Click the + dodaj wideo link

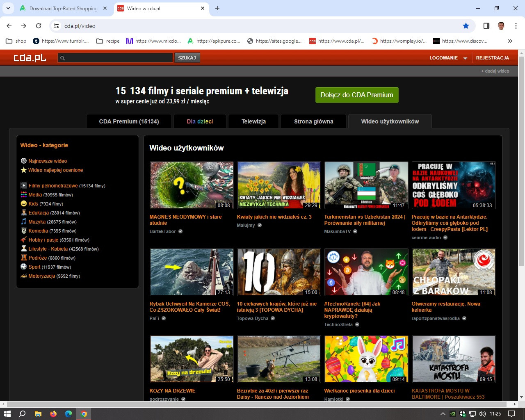[495, 71]
